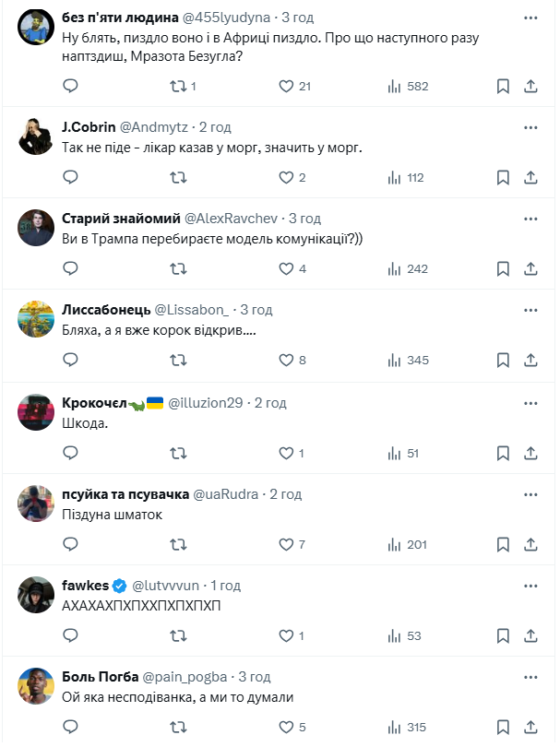
Task: Open more options menu on fawkes' tweet
Action: point(530,586)
